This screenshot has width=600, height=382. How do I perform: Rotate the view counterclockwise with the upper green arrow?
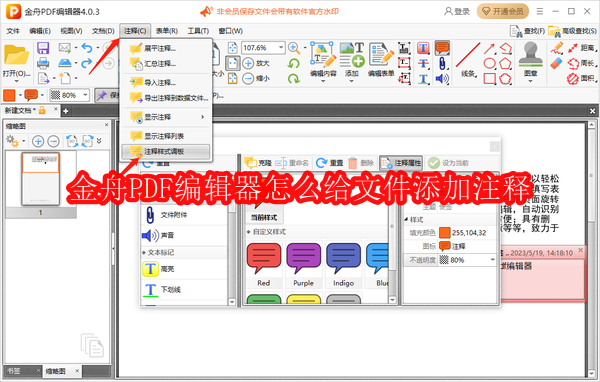click(293, 63)
